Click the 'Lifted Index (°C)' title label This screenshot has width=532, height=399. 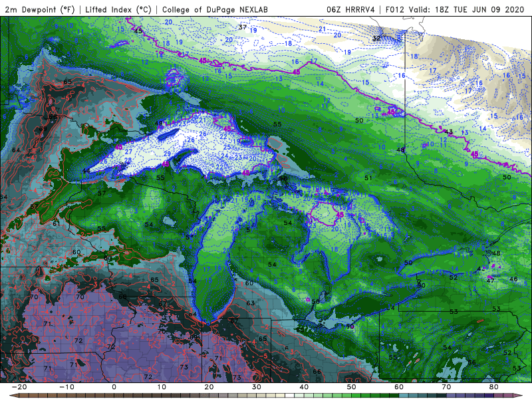[x=118, y=9]
